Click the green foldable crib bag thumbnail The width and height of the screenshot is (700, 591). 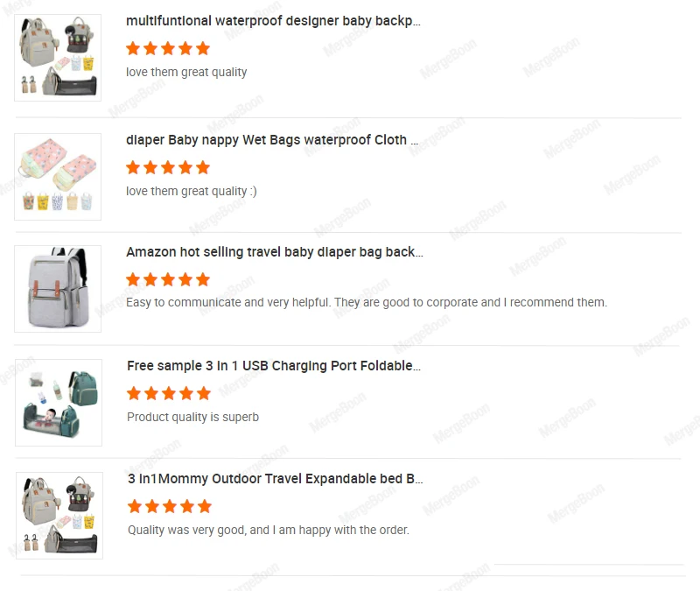(x=59, y=403)
